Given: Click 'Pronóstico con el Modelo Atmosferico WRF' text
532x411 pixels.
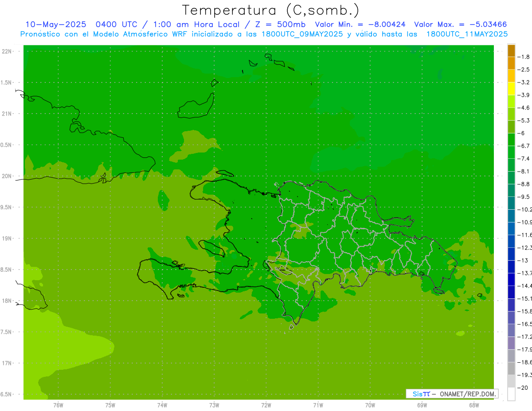Looking at the screenshot, I should [x=105, y=34].
